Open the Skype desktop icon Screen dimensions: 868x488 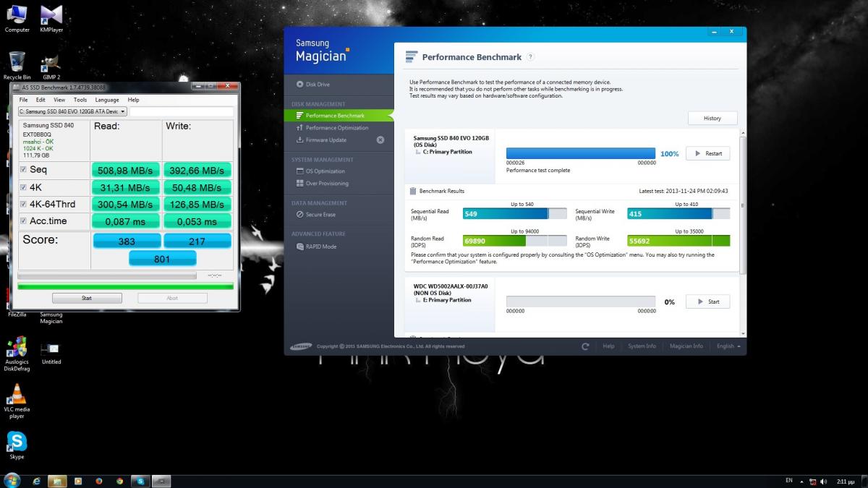click(17, 445)
